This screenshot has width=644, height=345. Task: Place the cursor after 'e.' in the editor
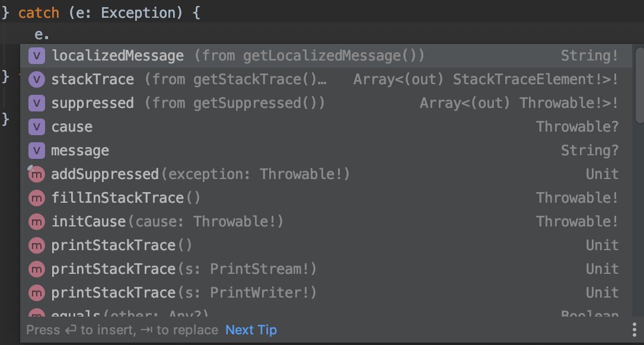(x=50, y=34)
